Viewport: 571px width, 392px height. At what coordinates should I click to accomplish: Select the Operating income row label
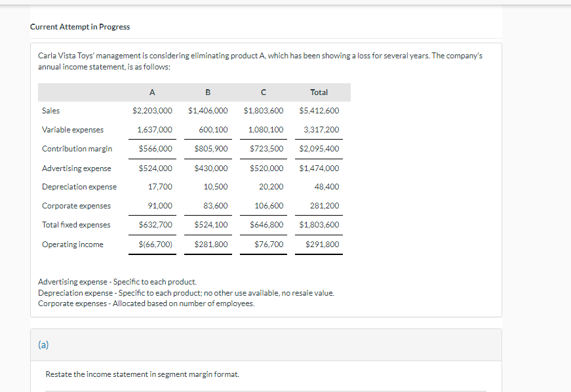(73, 245)
